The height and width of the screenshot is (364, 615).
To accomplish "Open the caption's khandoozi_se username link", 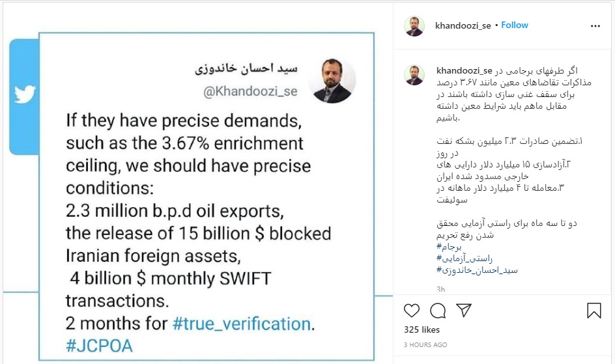I will 463,70.
